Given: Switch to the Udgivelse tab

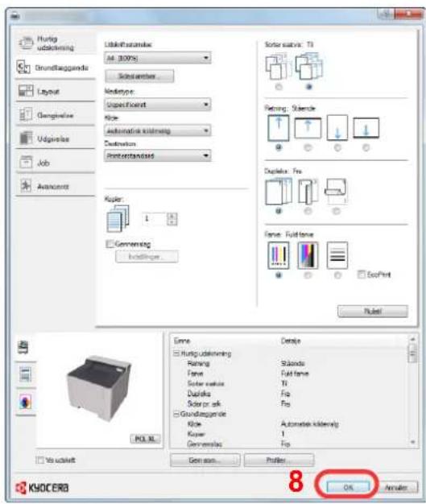Looking at the screenshot, I should pos(56,138).
